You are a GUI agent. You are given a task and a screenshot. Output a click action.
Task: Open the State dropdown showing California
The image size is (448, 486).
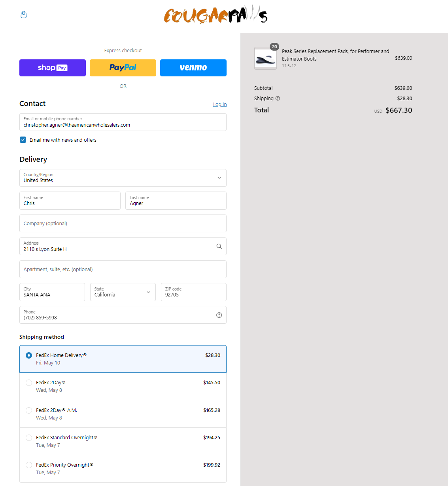(123, 292)
